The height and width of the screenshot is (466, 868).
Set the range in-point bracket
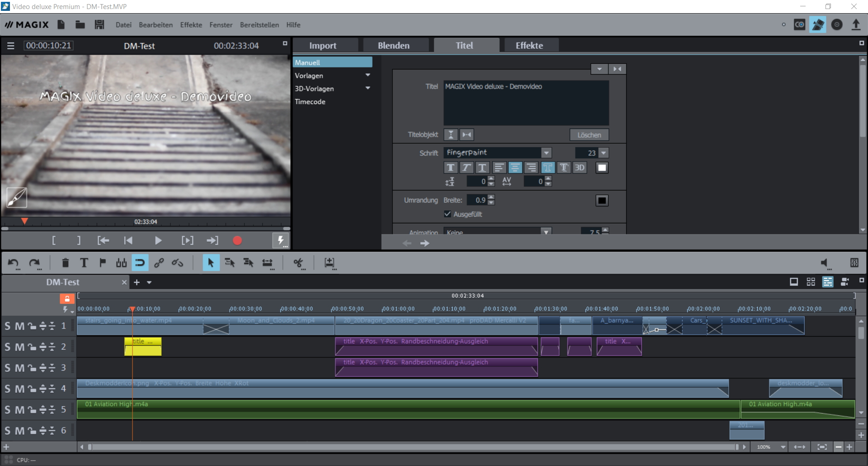click(x=54, y=241)
